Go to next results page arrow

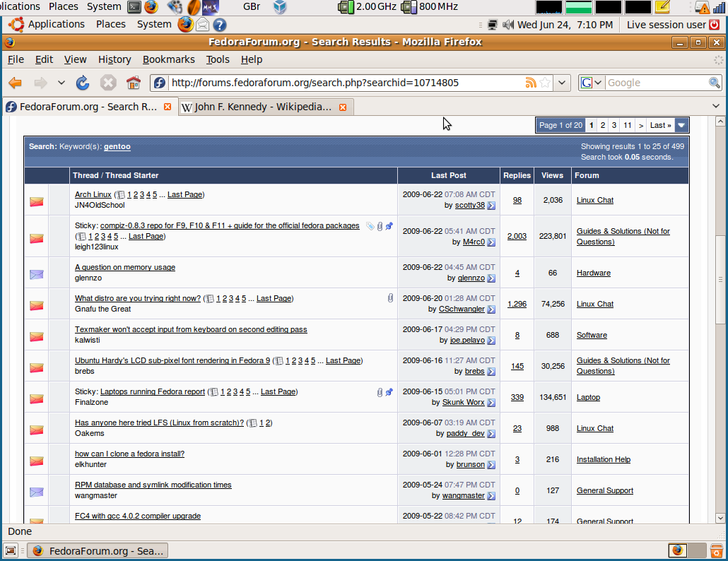[641, 125]
